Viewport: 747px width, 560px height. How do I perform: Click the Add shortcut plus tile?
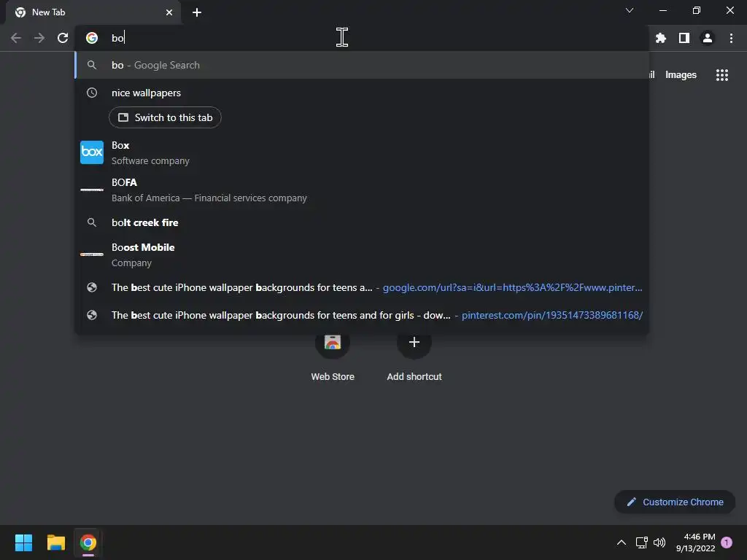click(x=414, y=355)
